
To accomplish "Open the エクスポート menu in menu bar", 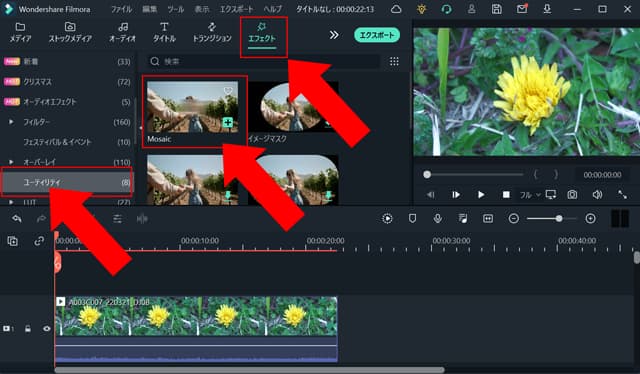I will coord(236,9).
